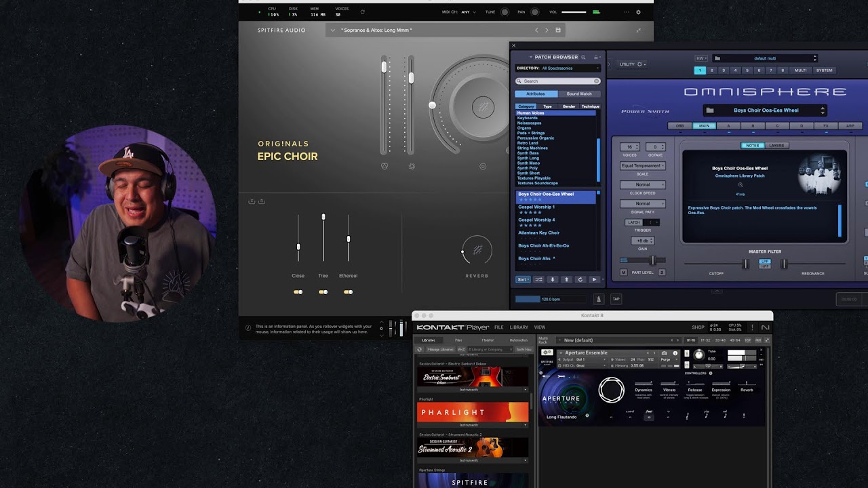
Task: Click the SYSTEM button in Omnisphere
Action: (x=824, y=70)
